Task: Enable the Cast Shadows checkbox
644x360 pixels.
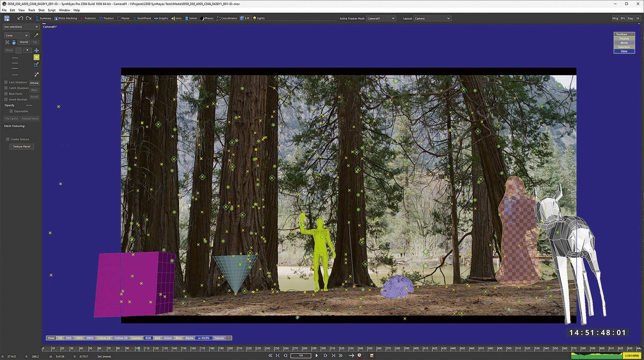Action: (x=6, y=82)
